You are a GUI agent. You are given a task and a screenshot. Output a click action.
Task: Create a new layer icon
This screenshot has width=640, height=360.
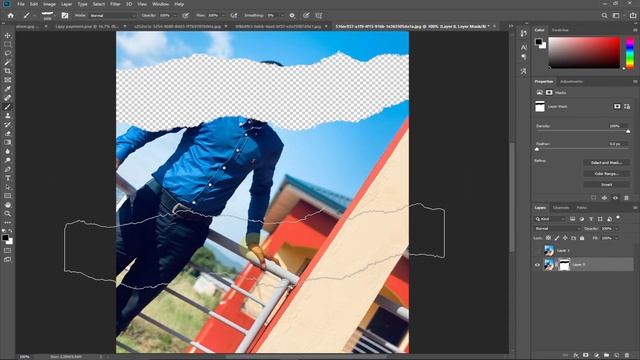(x=617, y=356)
